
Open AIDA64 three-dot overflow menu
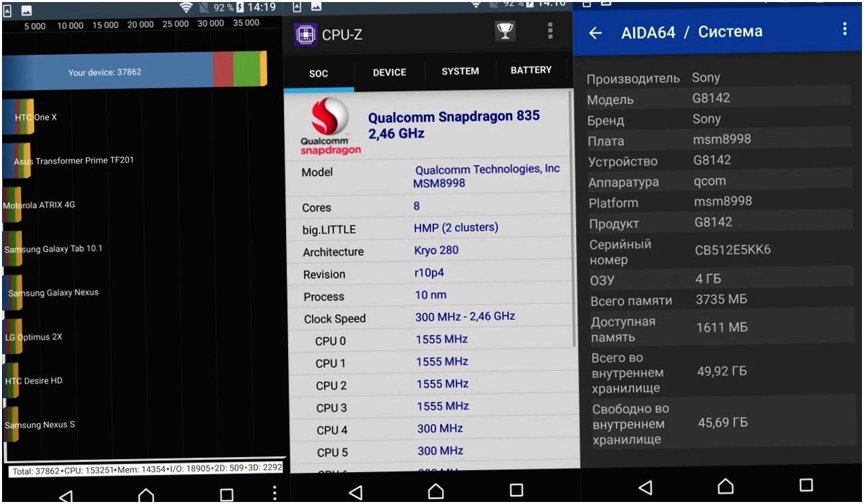(x=844, y=29)
